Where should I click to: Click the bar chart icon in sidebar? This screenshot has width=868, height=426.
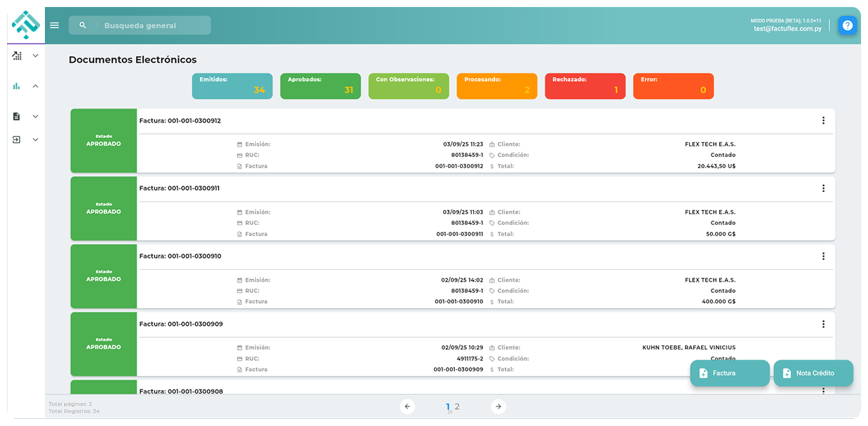[x=17, y=86]
